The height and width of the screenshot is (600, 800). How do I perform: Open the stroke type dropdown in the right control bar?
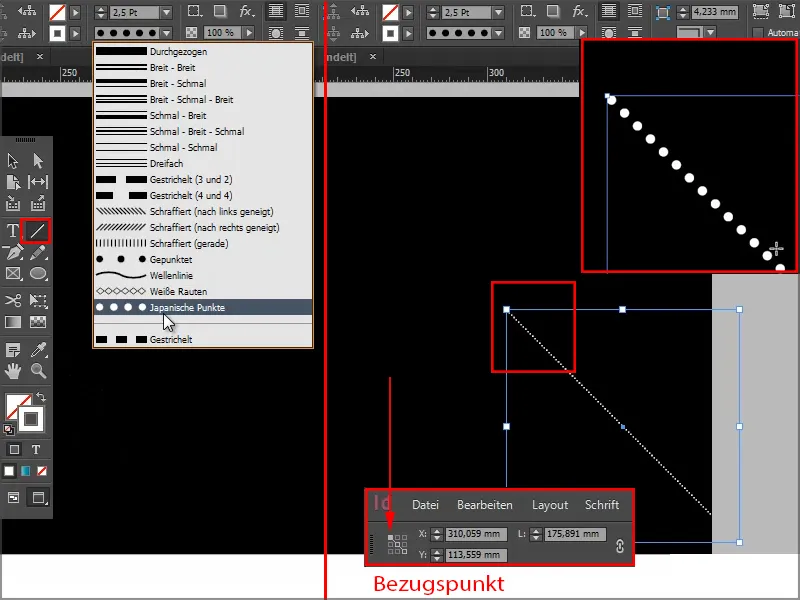[499, 33]
